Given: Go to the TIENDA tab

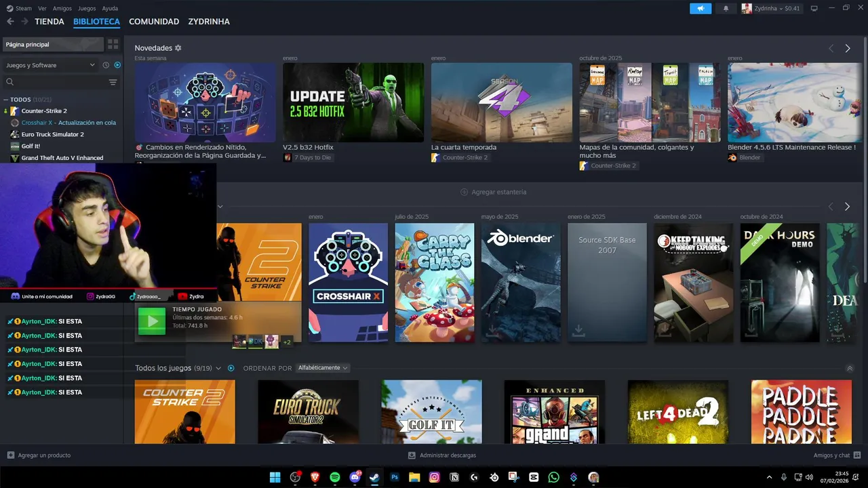Looking at the screenshot, I should (50, 22).
